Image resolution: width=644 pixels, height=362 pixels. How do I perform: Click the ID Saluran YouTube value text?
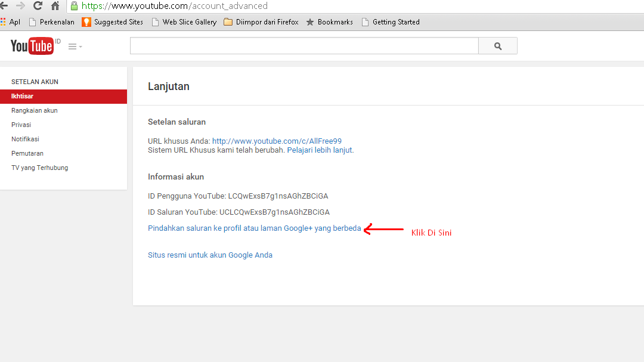pyautogui.click(x=274, y=212)
